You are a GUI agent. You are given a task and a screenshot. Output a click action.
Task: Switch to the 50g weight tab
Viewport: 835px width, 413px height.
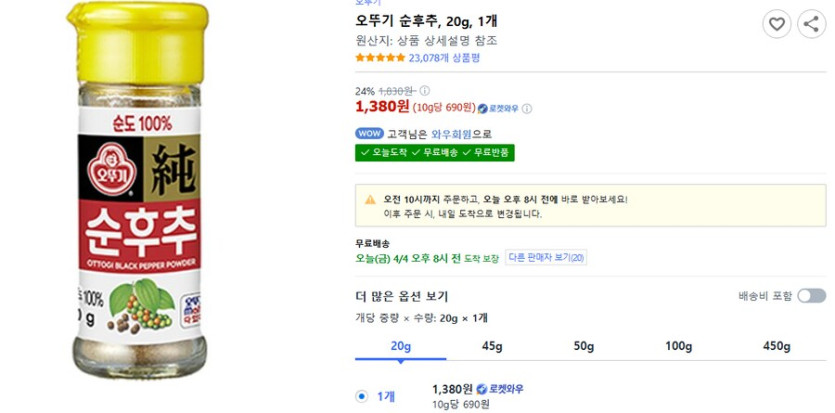coord(584,346)
